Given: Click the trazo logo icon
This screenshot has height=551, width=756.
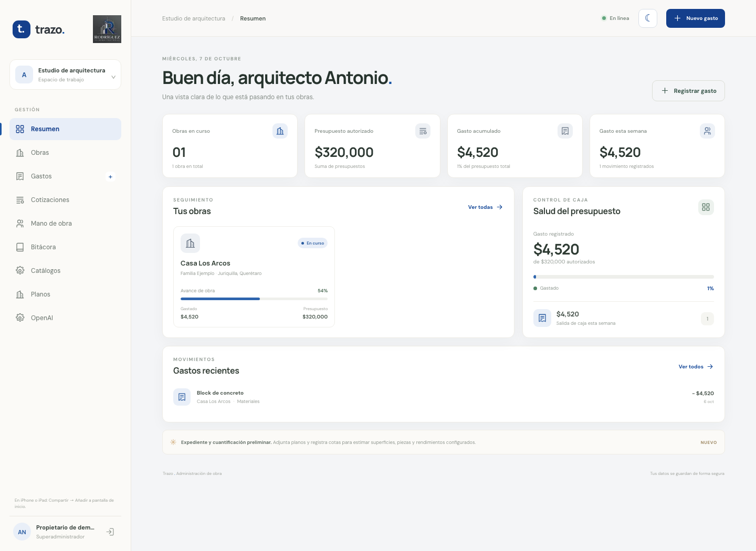Looking at the screenshot, I should [x=22, y=29].
